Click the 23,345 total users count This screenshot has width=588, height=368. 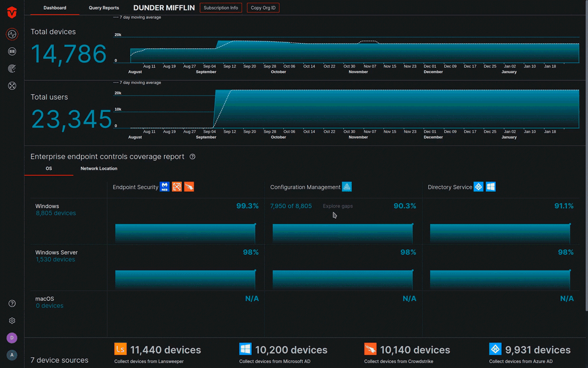tap(71, 119)
